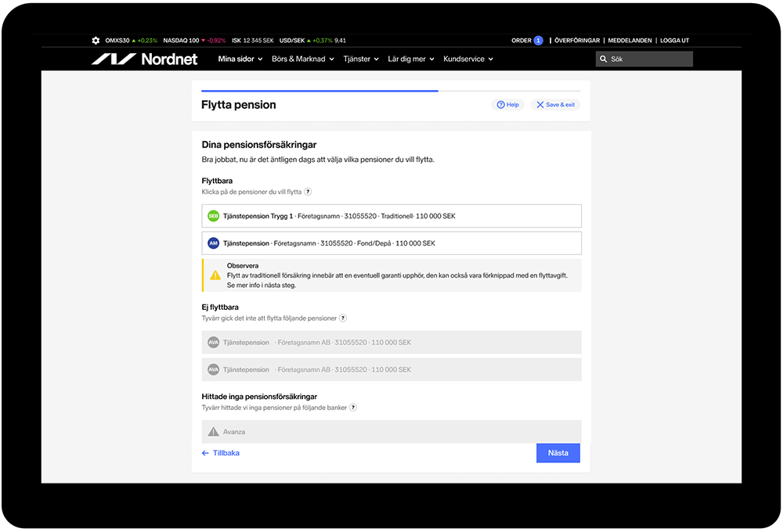
Task: Open ORDER in the top bar
Action: pyautogui.click(x=521, y=41)
